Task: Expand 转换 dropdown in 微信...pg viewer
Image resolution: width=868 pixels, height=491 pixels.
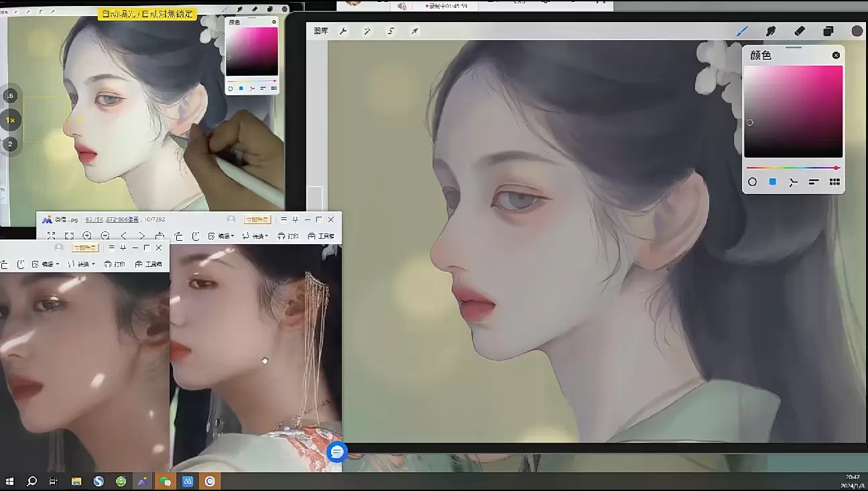Action: click(256, 236)
